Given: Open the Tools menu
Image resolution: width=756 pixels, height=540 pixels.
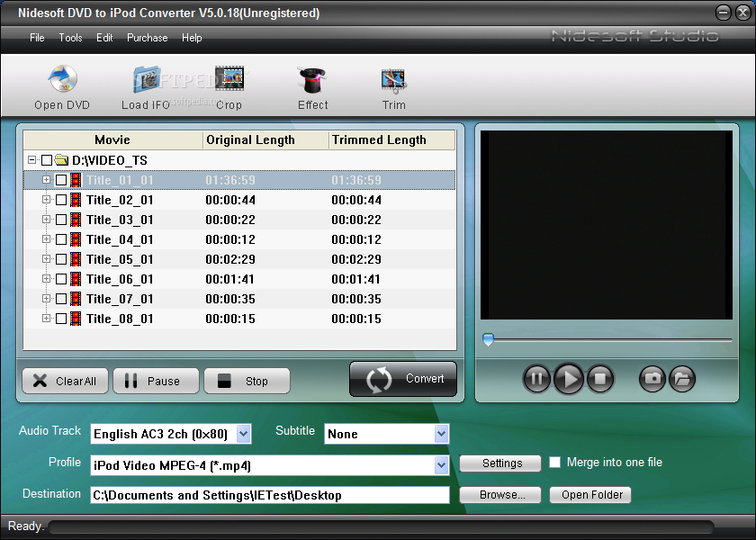Looking at the screenshot, I should point(70,38).
